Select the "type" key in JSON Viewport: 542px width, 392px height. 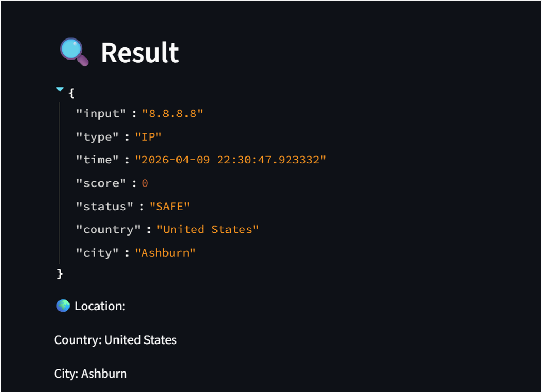click(97, 137)
